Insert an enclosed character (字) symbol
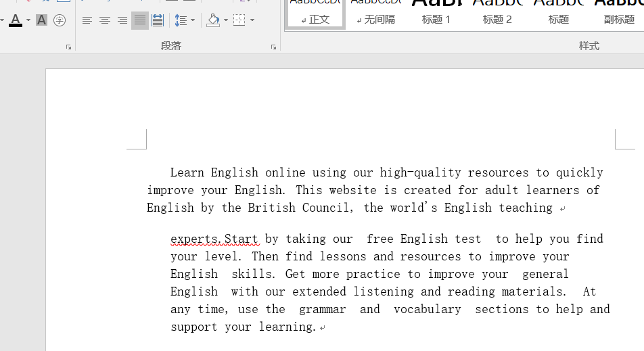Viewport: 644px width, 351px height. (60, 20)
